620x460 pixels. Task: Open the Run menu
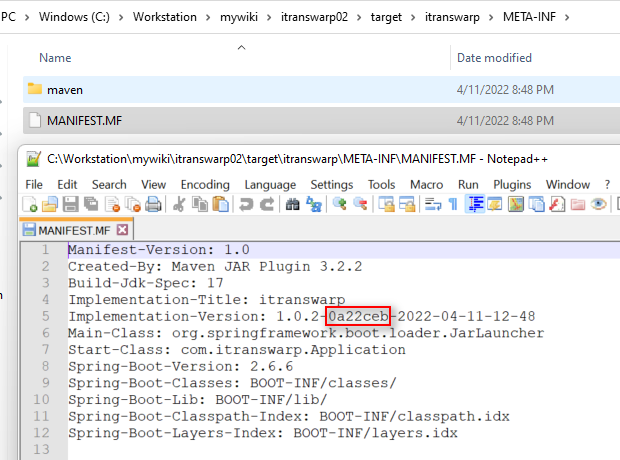(468, 184)
